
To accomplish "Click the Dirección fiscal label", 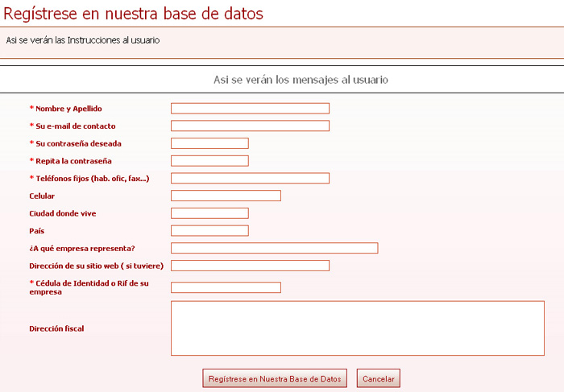I will [x=56, y=328].
